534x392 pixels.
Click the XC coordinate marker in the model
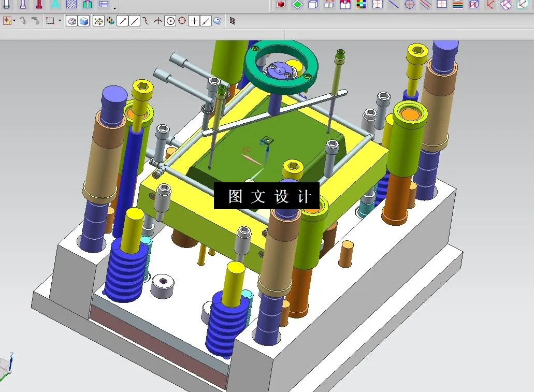pos(246,149)
